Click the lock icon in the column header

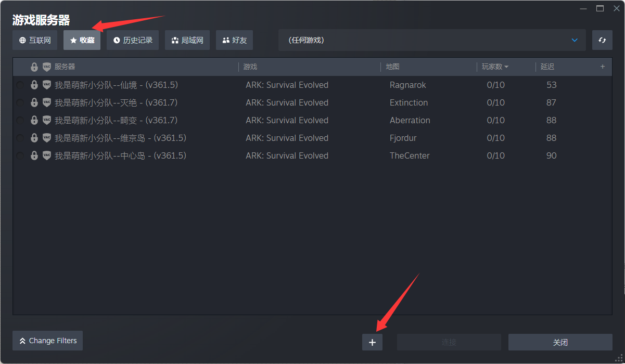[x=34, y=67]
